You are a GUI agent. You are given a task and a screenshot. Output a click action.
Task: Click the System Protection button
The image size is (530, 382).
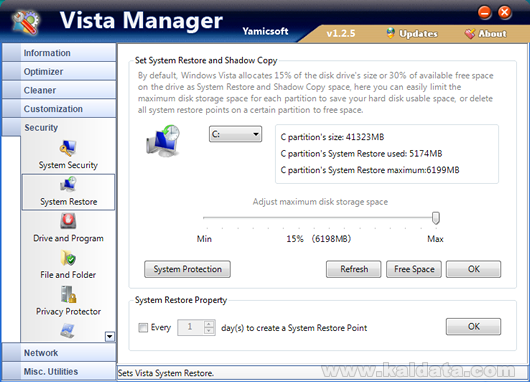pos(188,269)
